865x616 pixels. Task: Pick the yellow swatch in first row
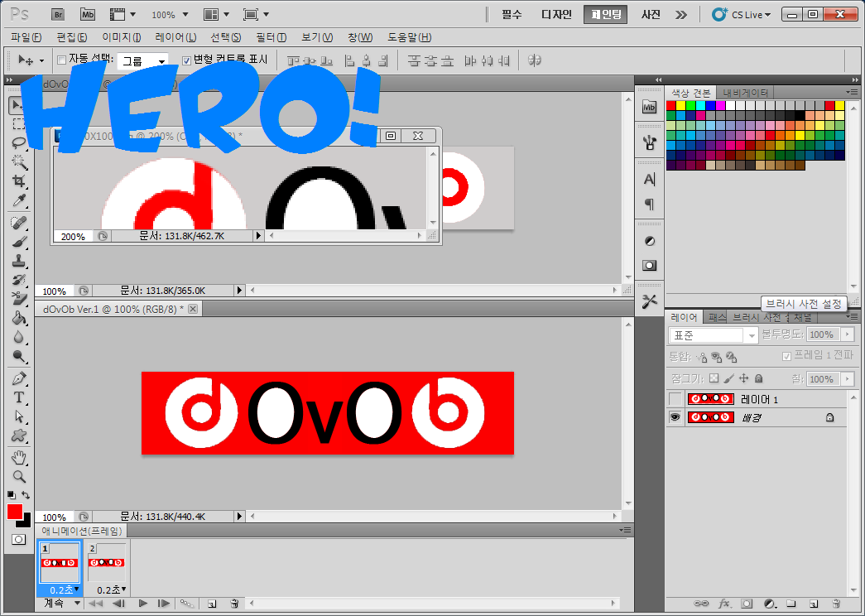pyautogui.click(x=681, y=105)
